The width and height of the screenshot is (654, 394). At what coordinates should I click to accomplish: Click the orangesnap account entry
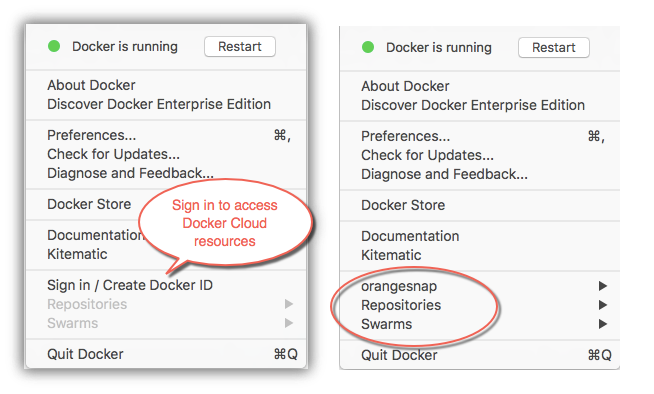click(399, 286)
